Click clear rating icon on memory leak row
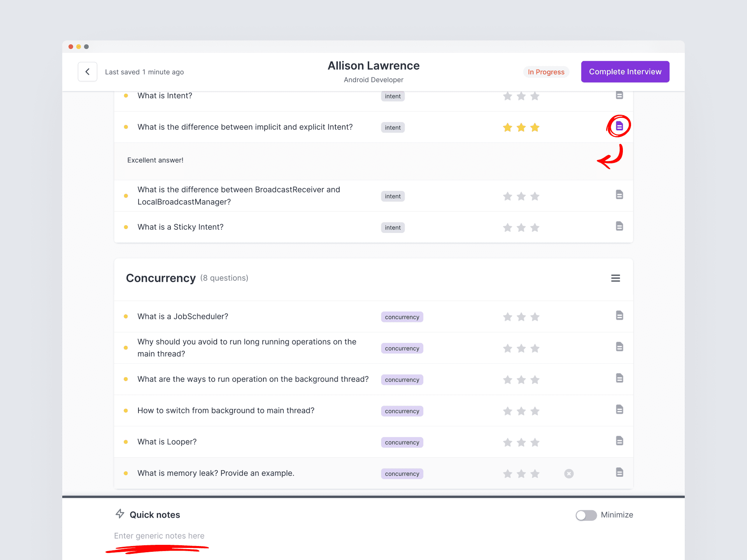This screenshot has height=560, width=747. (569, 474)
